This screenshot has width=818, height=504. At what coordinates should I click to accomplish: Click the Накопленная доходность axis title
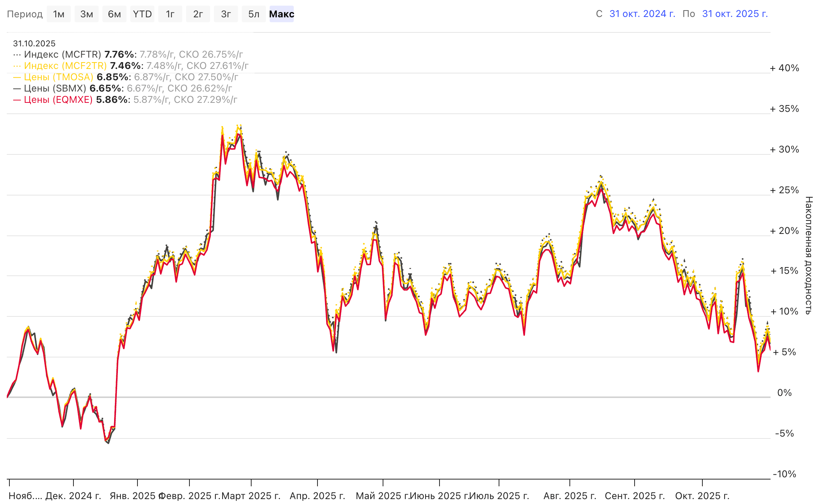(808, 255)
